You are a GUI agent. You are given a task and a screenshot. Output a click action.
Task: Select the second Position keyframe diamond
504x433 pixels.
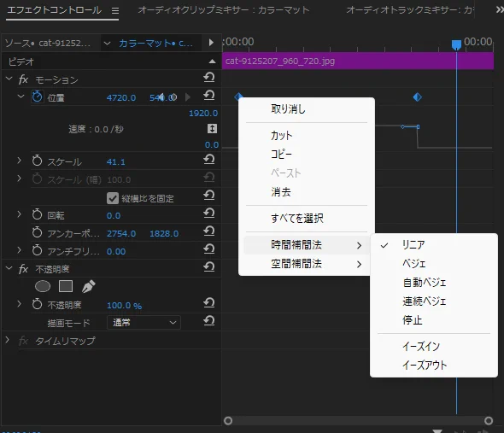pos(417,97)
